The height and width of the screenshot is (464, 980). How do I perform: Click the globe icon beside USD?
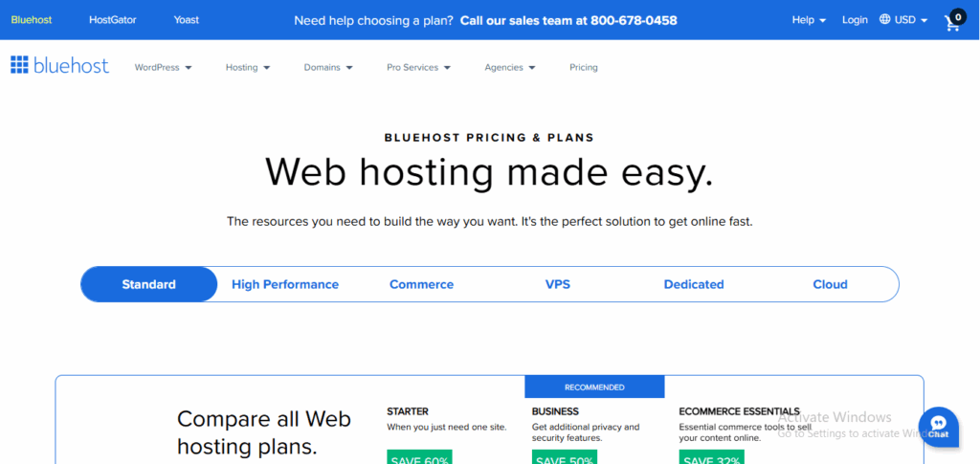884,19
